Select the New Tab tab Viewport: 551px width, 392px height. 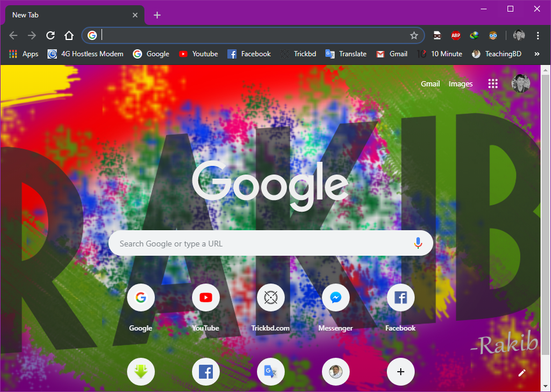74,15
